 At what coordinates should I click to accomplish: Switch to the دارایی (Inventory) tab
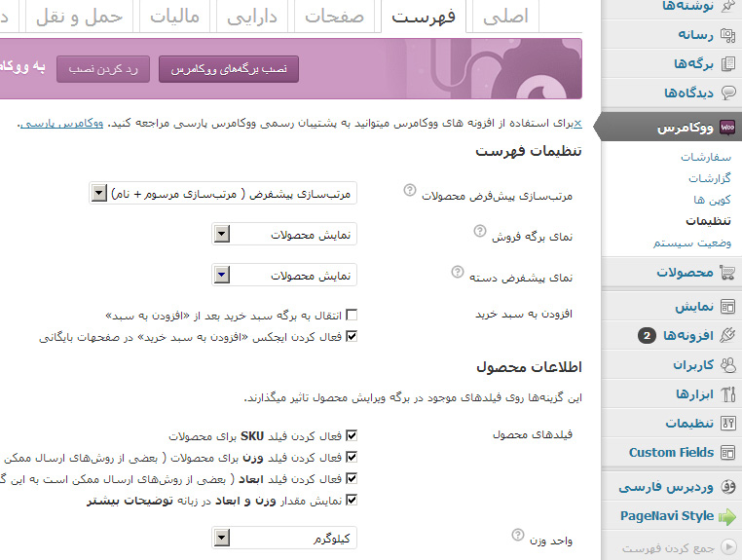coord(252,17)
